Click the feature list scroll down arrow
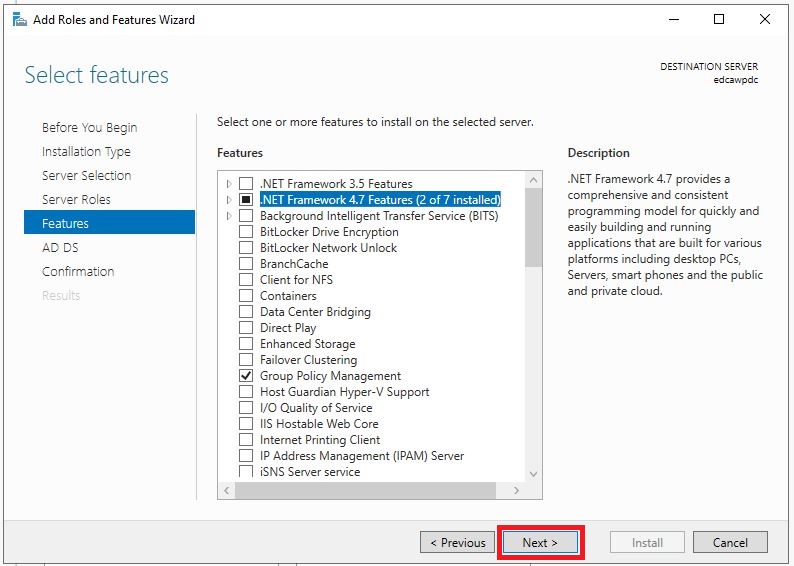794x566 pixels. click(533, 474)
